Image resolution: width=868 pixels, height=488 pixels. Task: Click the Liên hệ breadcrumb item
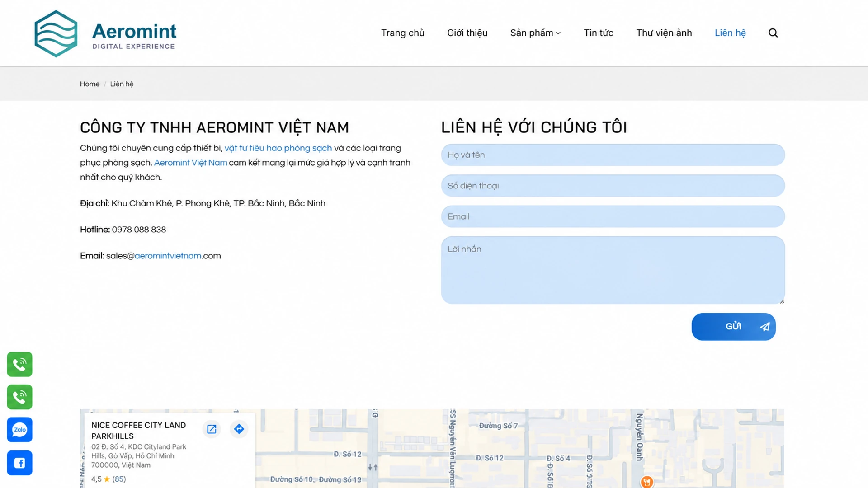[122, 84]
